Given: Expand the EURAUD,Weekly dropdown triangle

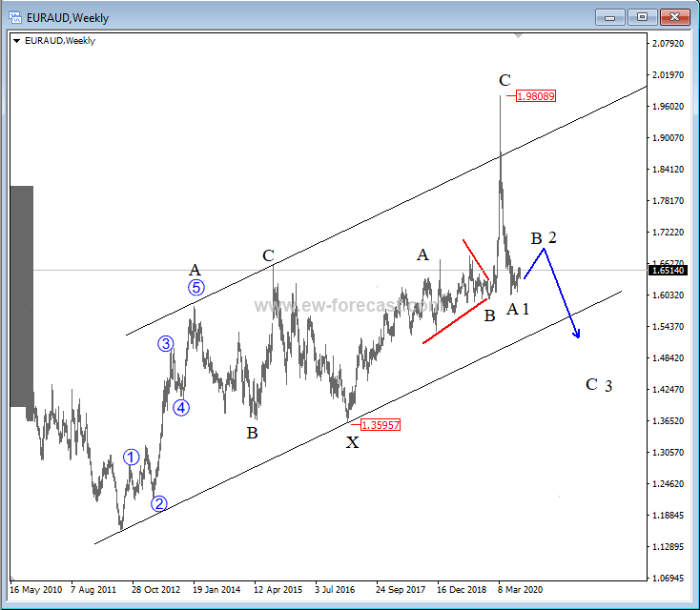Looking at the screenshot, I should tap(17, 40).
